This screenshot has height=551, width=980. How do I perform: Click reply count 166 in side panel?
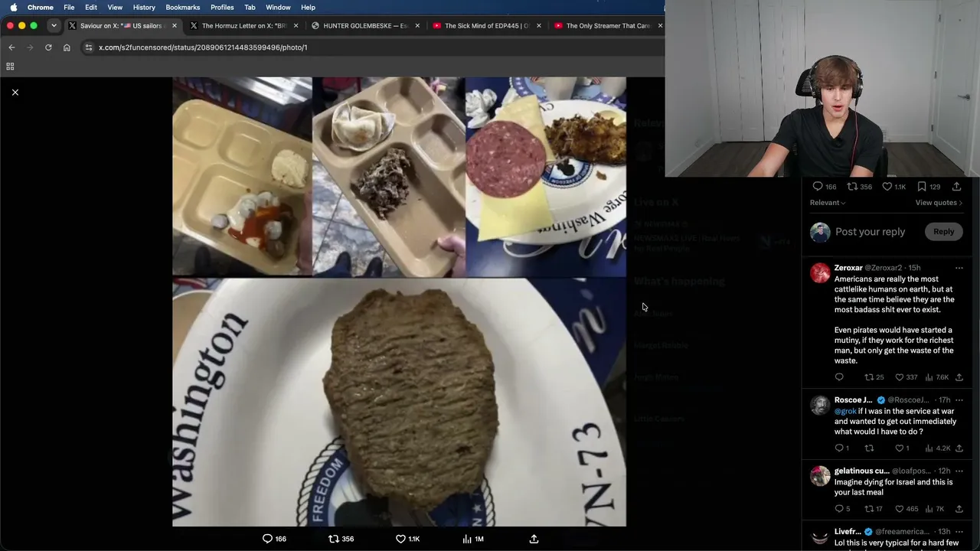824,187
